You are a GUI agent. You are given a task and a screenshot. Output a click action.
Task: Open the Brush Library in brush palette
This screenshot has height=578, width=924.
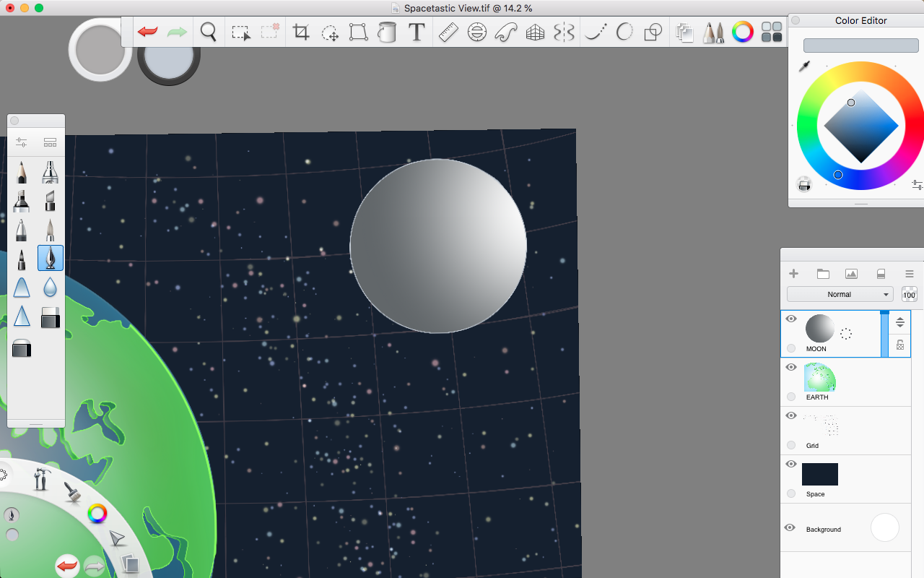click(50, 142)
